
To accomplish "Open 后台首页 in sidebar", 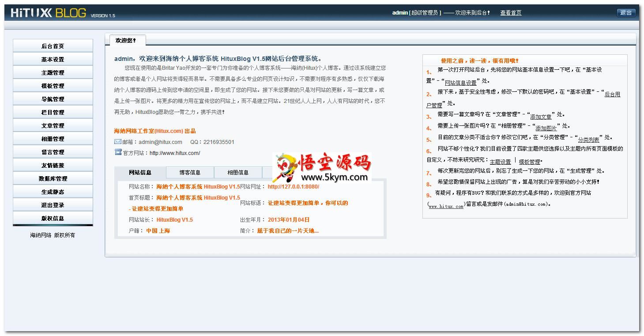I will click(x=53, y=46).
